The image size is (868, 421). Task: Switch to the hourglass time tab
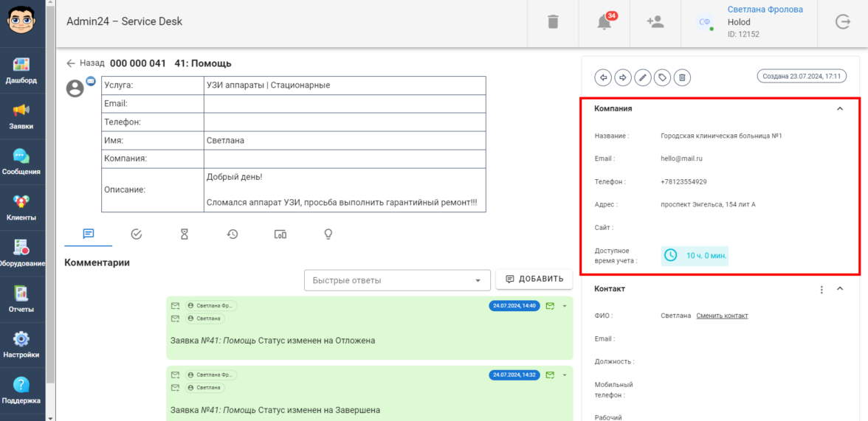[185, 234]
